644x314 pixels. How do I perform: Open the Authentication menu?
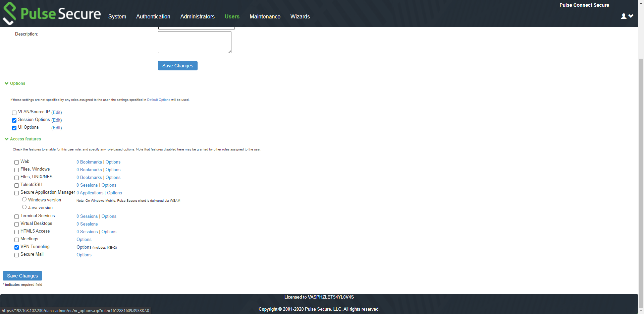[153, 16]
